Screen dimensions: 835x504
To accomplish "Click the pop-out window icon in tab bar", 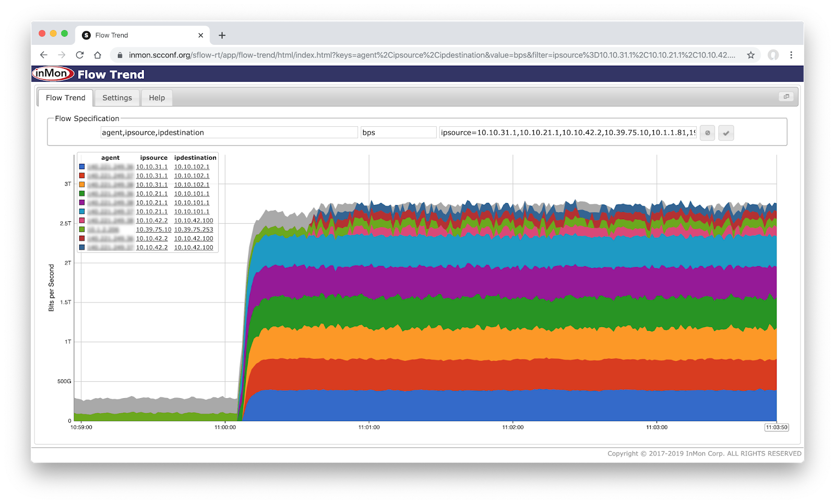I will point(786,97).
